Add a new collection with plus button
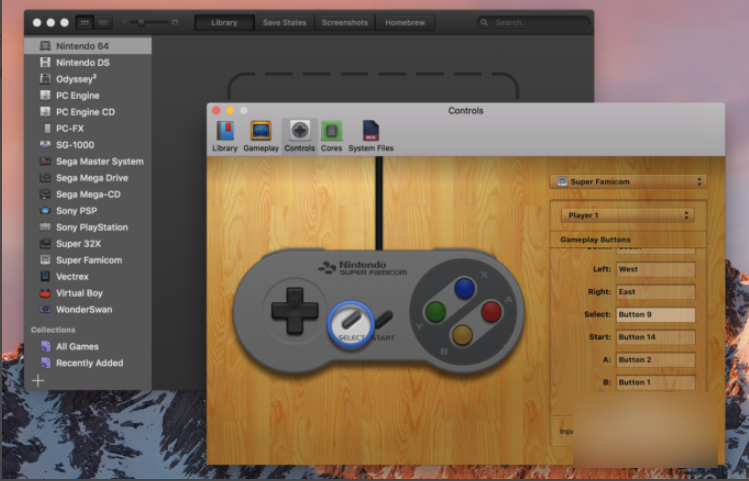 click(x=38, y=381)
